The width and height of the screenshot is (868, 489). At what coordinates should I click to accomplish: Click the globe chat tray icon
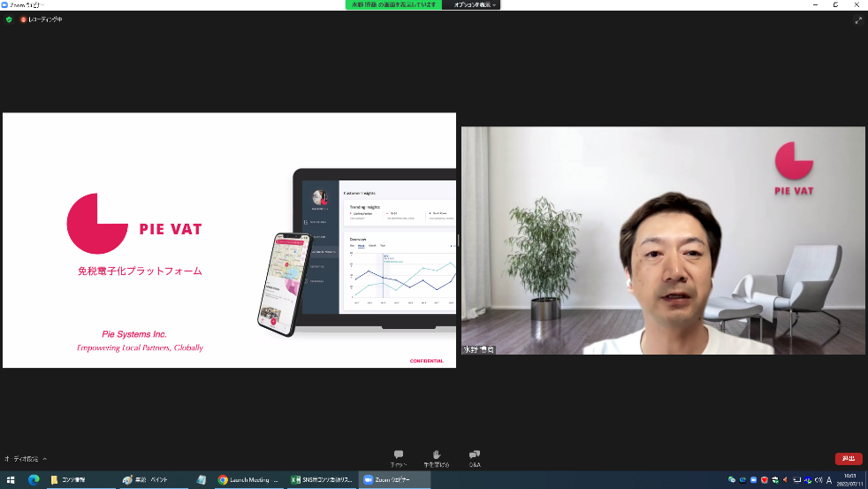click(x=732, y=479)
